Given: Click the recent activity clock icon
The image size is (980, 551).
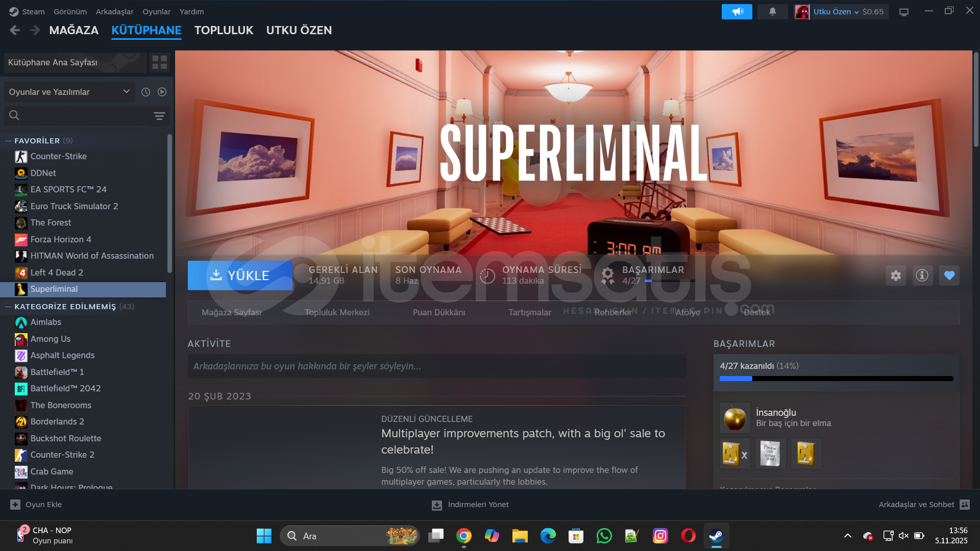Looking at the screenshot, I should pos(145,92).
